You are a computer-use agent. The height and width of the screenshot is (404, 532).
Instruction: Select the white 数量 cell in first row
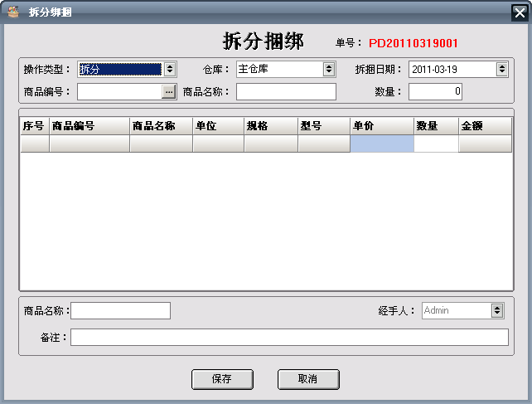click(x=437, y=144)
